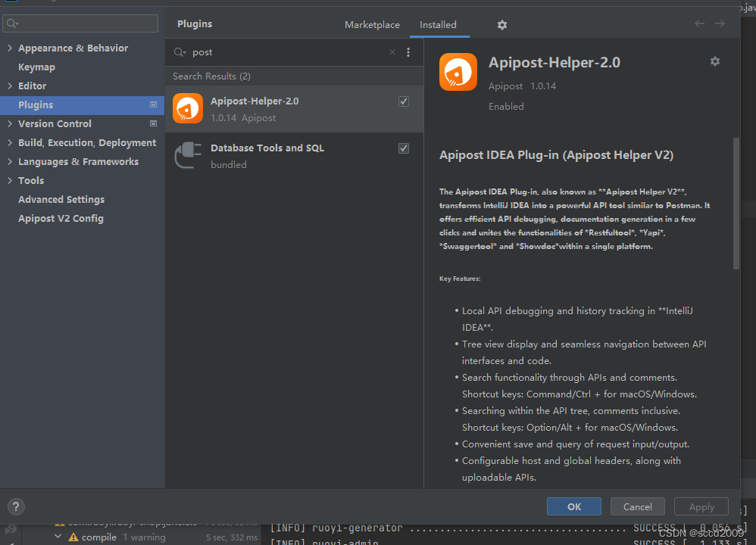This screenshot has width=756, height=545.
Task: Open help with the question mark button
Action: [x=16, y=506]
